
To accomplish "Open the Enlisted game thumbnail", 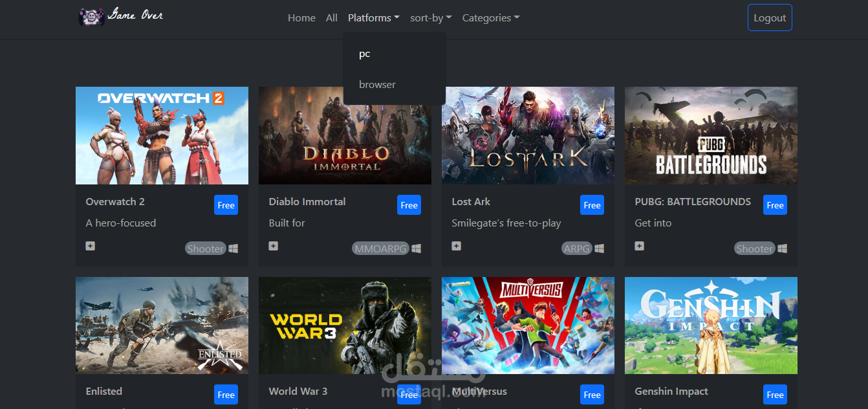I will pos(162,326).
